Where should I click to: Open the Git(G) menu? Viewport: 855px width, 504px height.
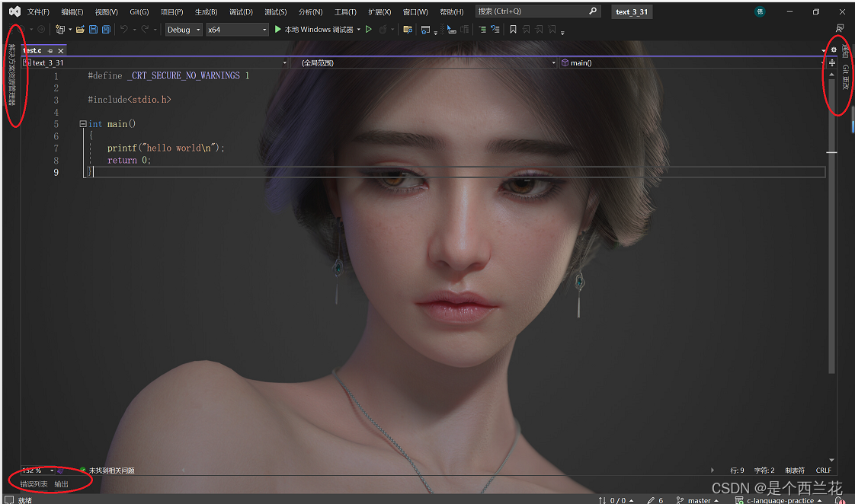click(139, 11)
